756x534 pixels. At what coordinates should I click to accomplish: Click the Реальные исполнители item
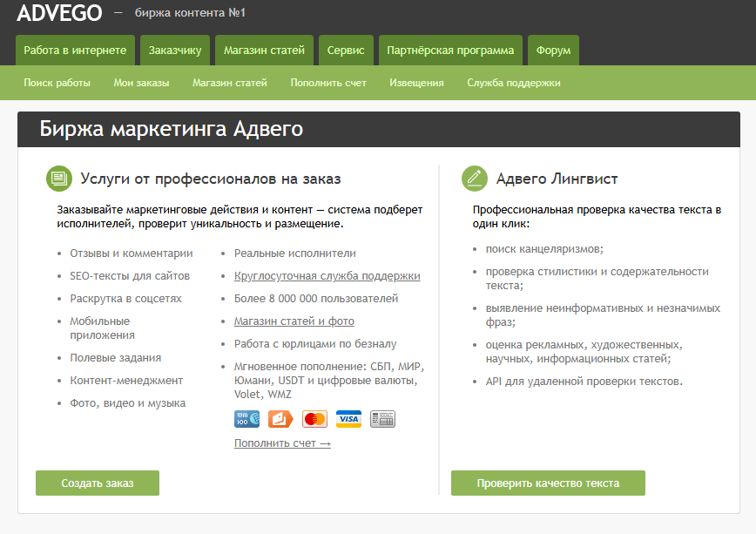coord(295,253)
